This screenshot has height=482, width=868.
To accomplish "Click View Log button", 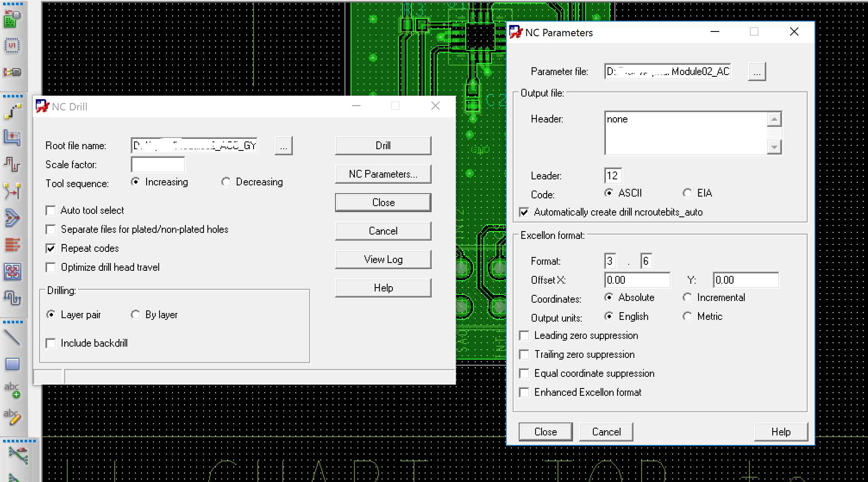I will [x=383, y=260].
